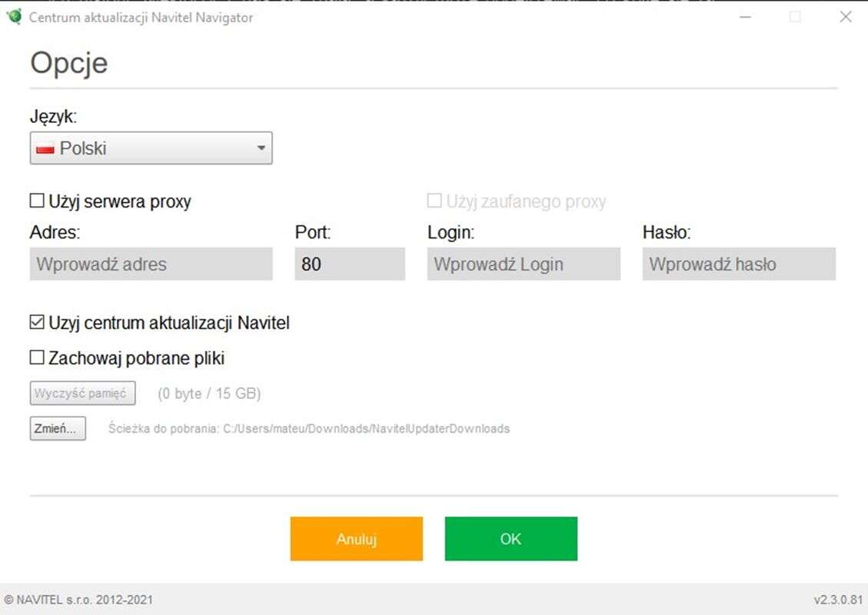
Task: Click the Port field showing 80
Action: pyautogui.click(x=350, y=264)
